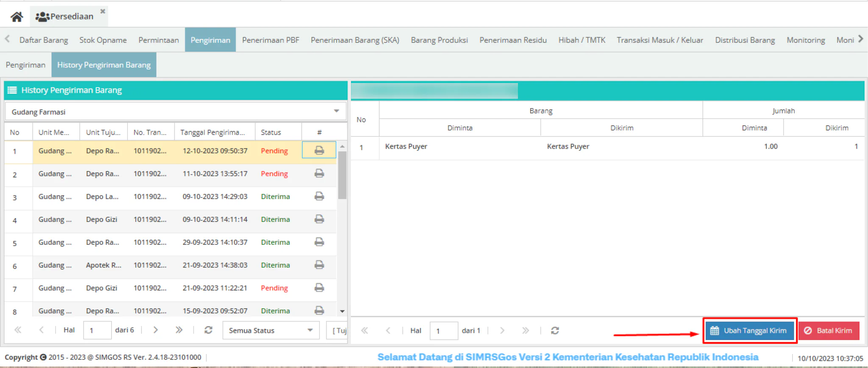Refresh the history list pagination
Screen dimensions: 868x368
click(208, 330)
